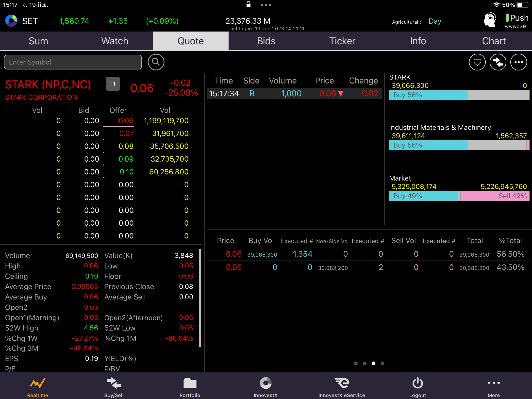532x399 pixels.
Task: Tap the 56.50% total value
Action: point(511,254)
